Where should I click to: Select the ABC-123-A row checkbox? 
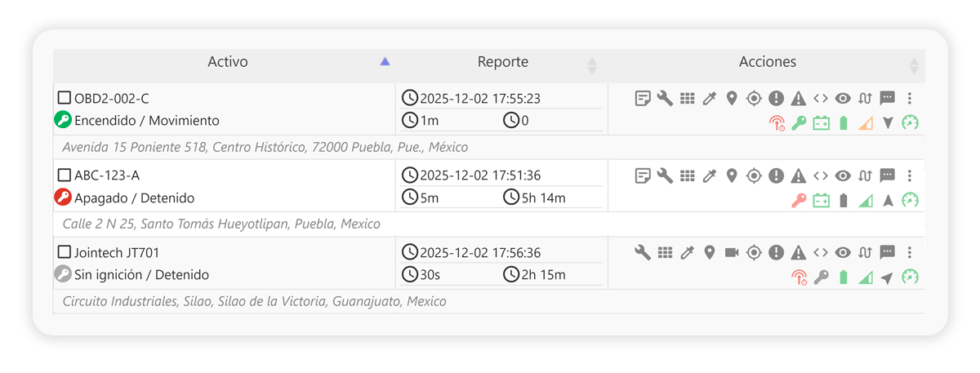pyautogui.click(x=65, y=175)
